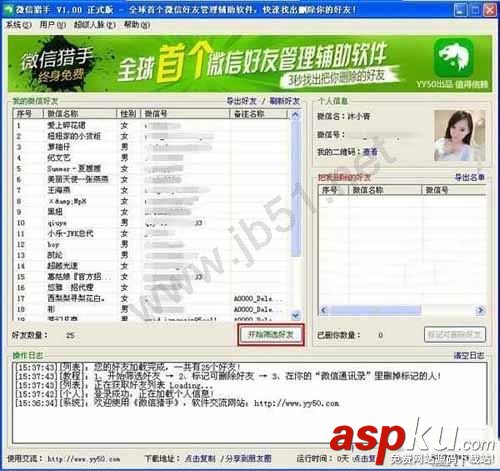500x471 pixels.
Task: Click the profile avatar photo
Action: 459,136
